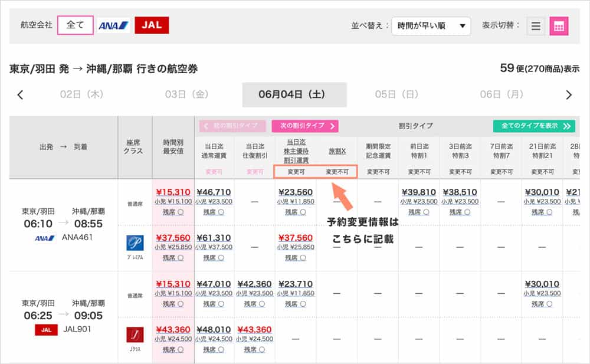The height and width of the screenshot is (364, 590).
Task: Select JAL901 fare ¥23,710
Action: point(296,284)
